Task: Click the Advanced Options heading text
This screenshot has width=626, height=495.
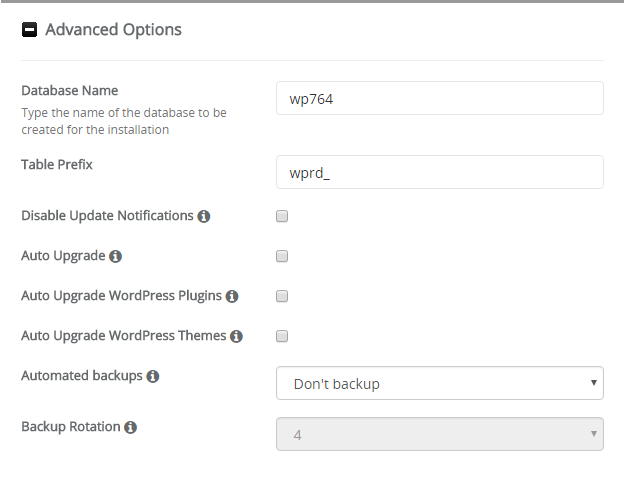Action: [x=113, y=30]
